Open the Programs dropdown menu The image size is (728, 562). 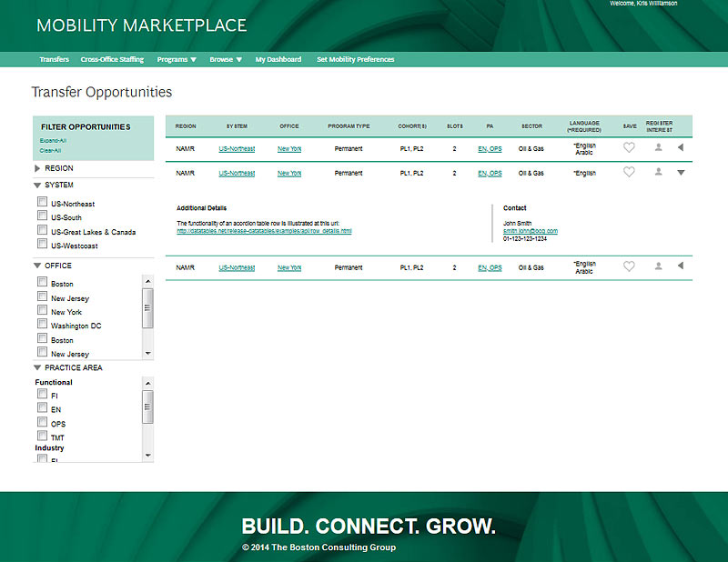177,60
